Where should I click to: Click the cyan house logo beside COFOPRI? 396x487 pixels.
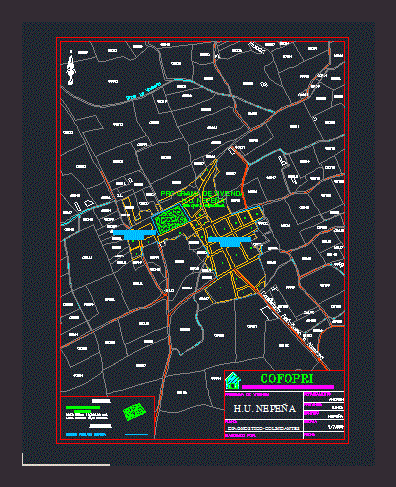point(233,381)
